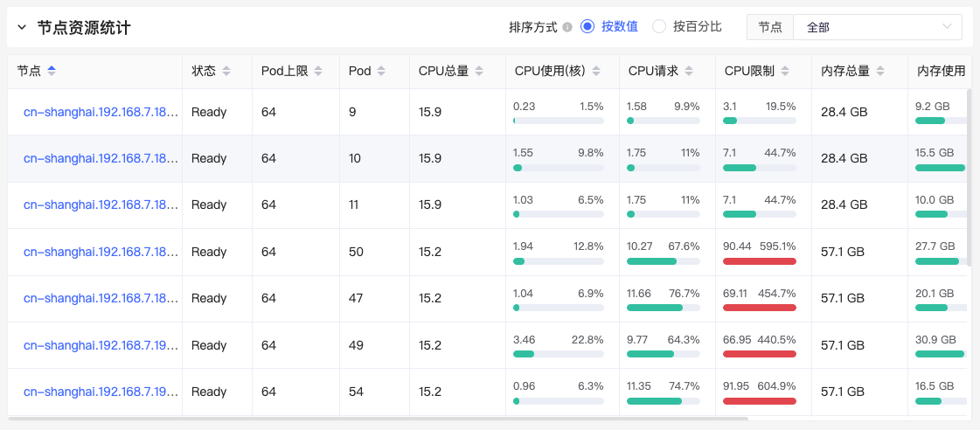Click the Pod上限 column sort arrows
The image size is (980, 430).
pos(318,72)
